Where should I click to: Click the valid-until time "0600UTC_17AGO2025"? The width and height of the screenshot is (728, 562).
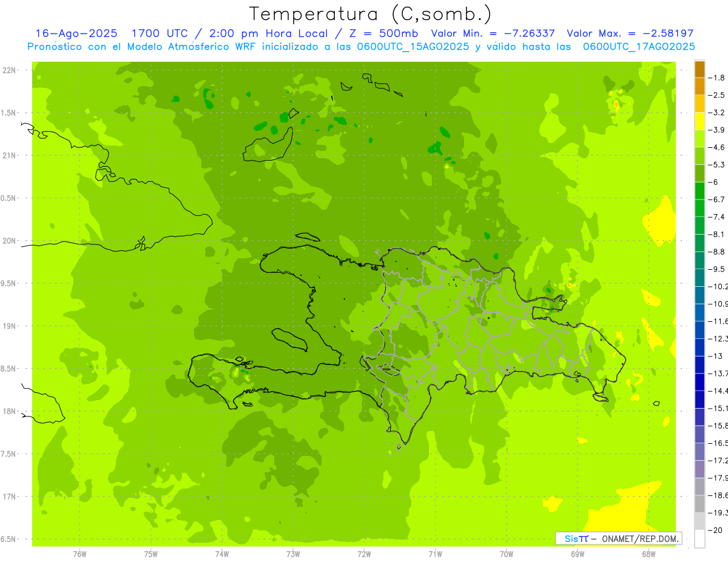[639, 47]
